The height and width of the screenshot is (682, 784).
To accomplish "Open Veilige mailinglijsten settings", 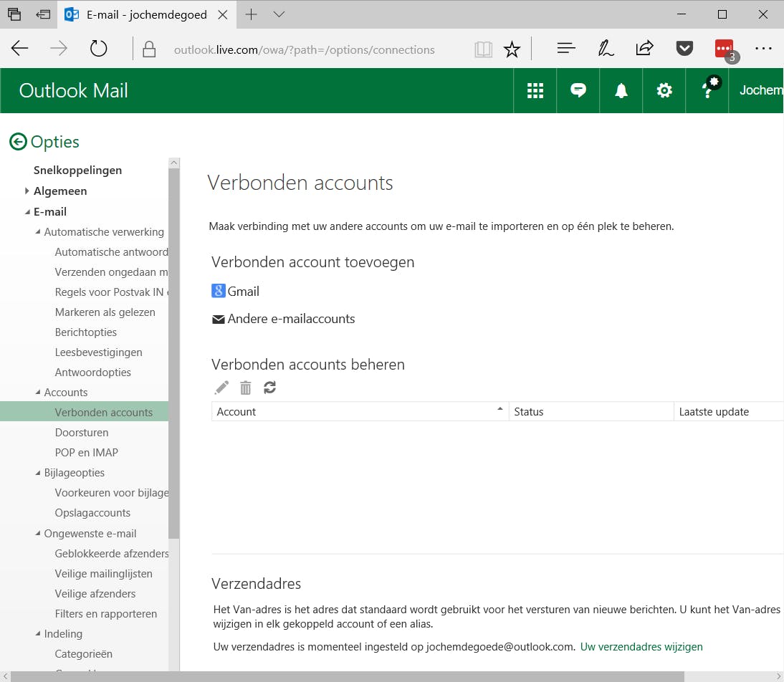I will tap(103, 574).
